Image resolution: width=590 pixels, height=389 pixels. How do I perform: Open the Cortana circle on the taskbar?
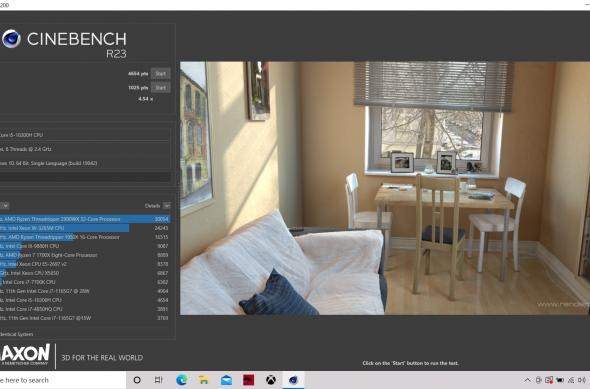coord(137,380)
